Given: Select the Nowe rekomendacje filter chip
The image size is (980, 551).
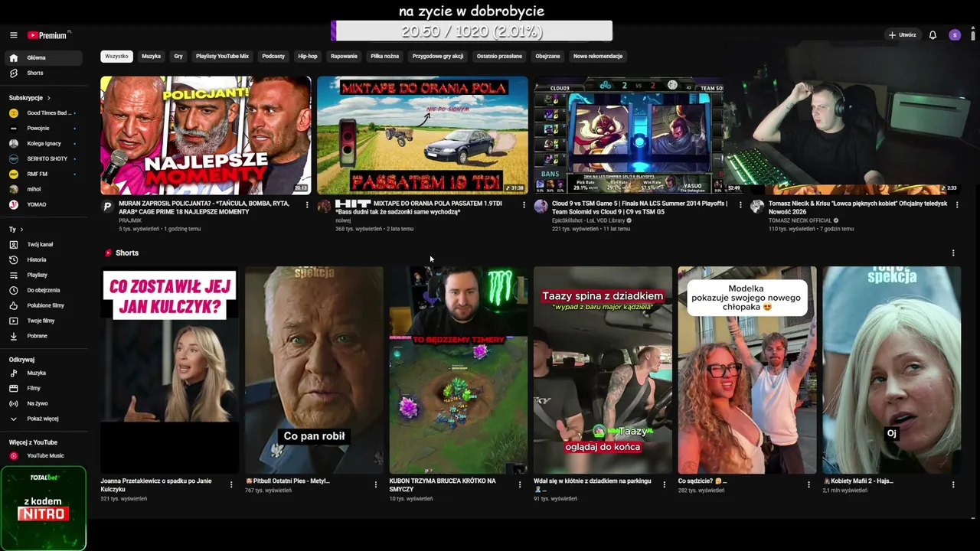Looking at the screenshot, I should click(598, 56).
